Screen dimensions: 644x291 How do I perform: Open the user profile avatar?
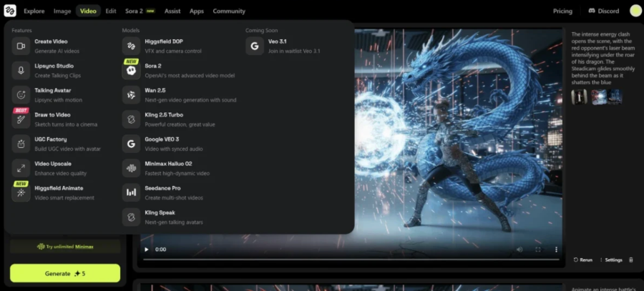(635, 11)
